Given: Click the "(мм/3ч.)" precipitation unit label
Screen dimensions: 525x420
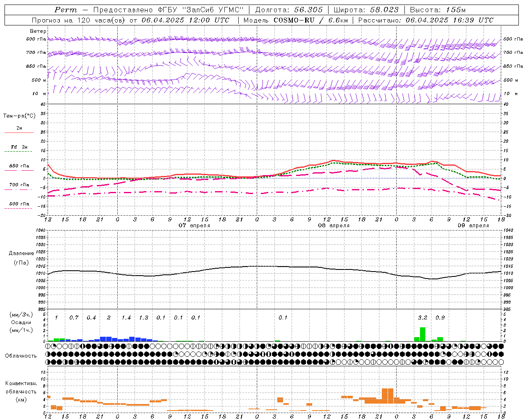Looking at the screenshot, I should [x=21, y=315].
